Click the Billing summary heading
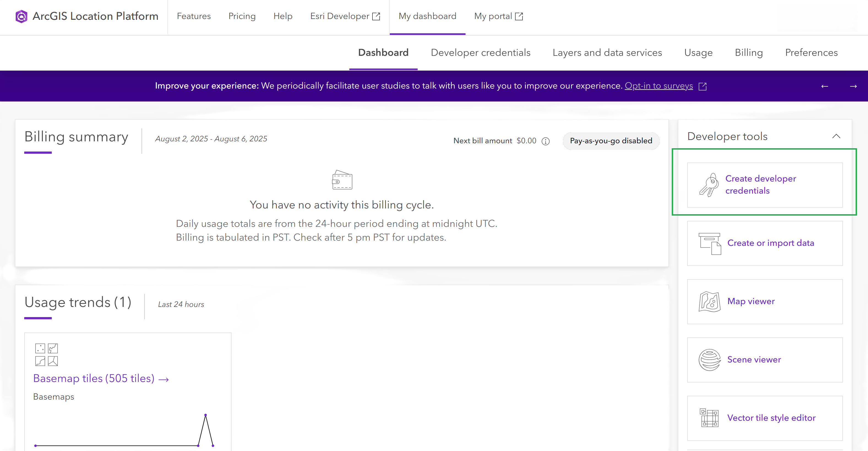The height and width of the screenshot is (451, 868). (x=76, y=137)
